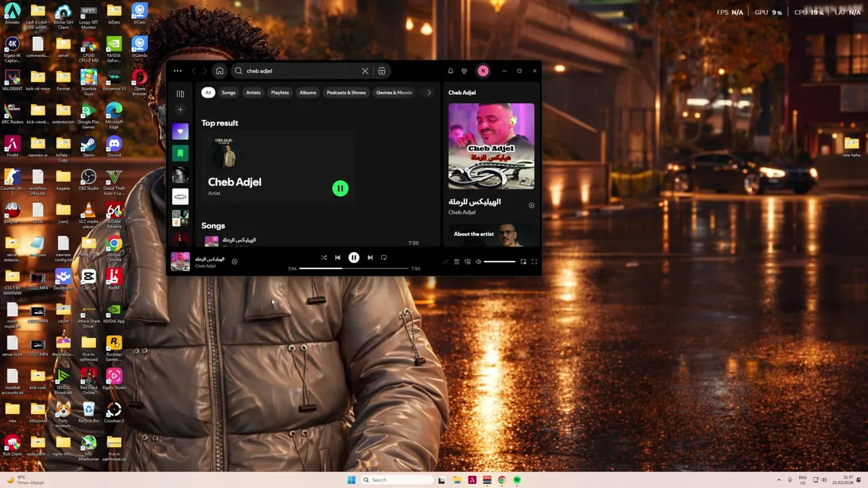Add now-playing track to Liked Songs
Screen dimensions: 868x488
pos(235,262)
